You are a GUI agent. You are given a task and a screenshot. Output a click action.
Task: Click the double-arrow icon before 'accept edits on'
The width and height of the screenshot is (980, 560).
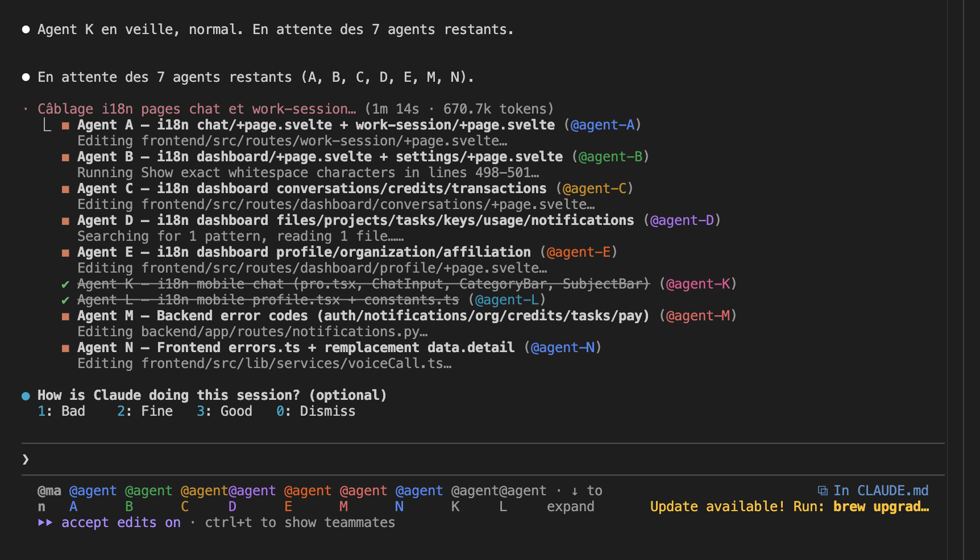tap(46, 523)
